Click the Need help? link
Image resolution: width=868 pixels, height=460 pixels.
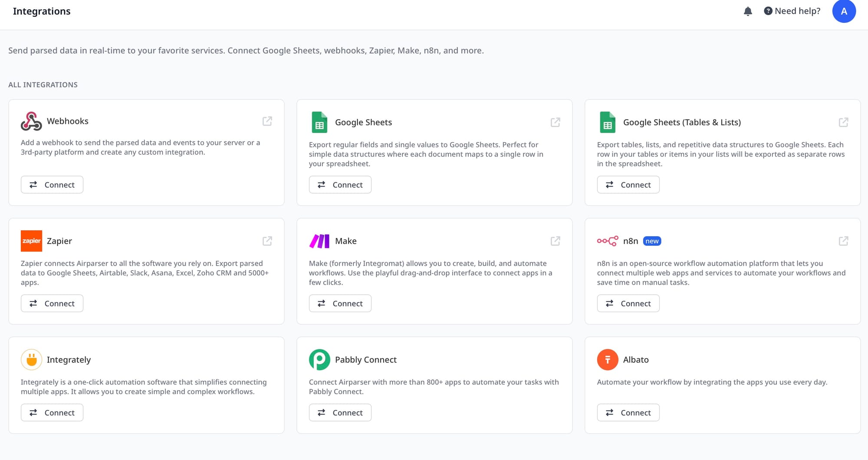792,11
